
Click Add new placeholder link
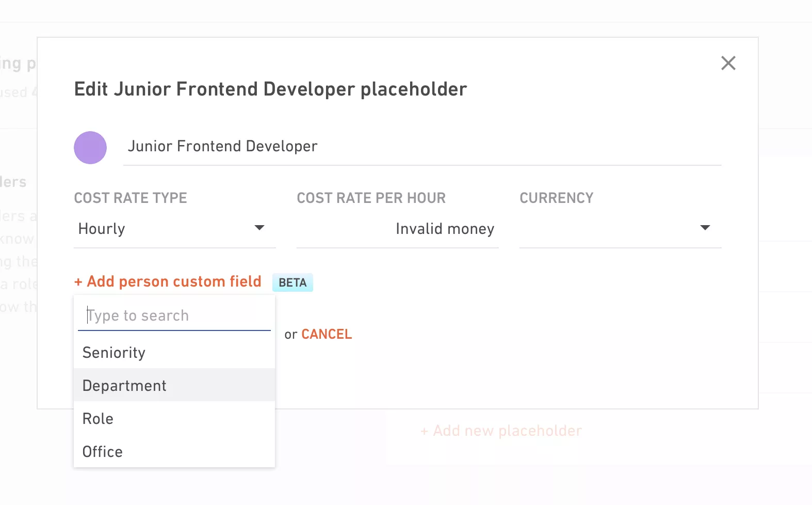[501, 431]
